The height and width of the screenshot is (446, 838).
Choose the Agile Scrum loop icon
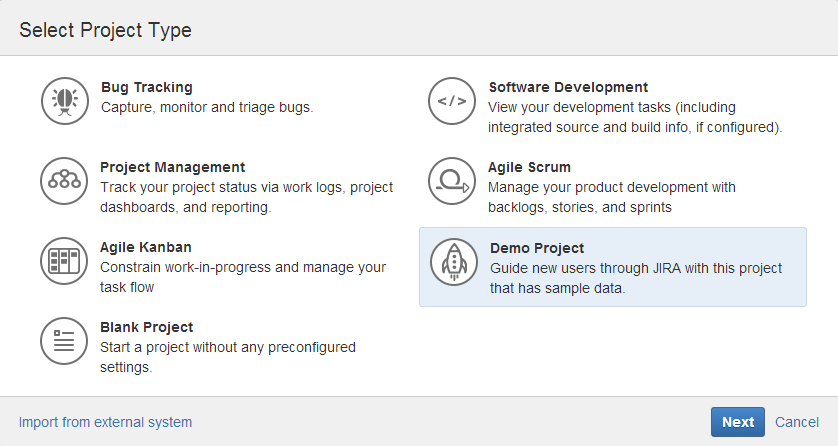click(452, 181)
